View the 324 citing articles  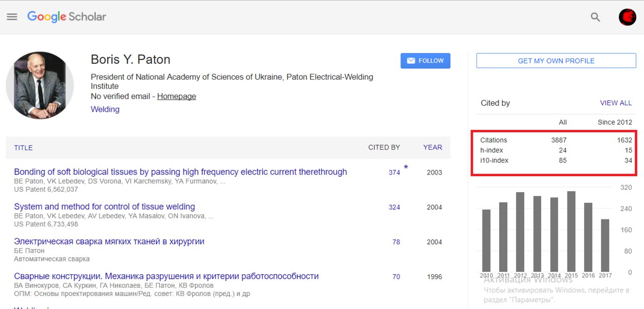pos(394,207)
